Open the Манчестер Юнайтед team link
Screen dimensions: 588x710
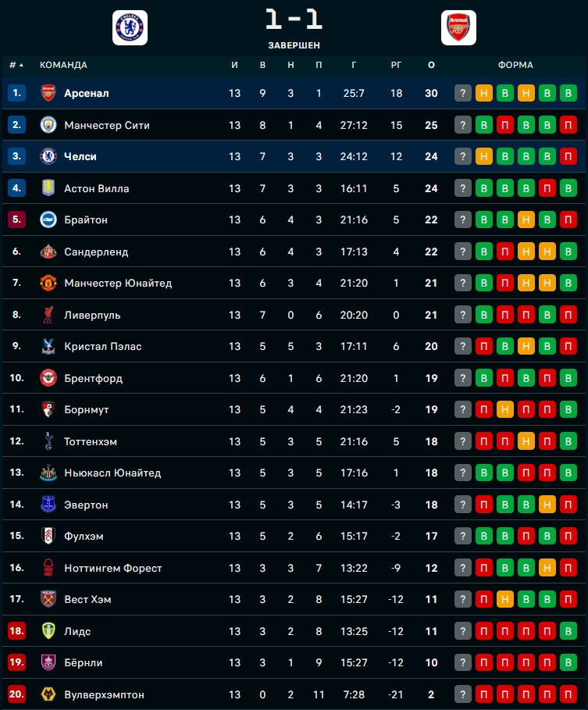118,284
